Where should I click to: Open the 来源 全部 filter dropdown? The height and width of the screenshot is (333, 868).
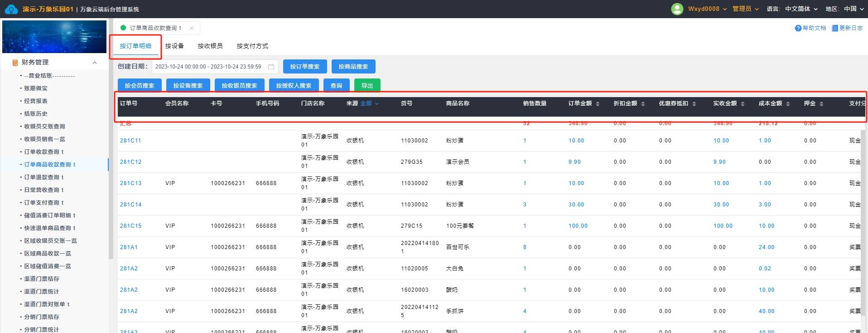369,103
